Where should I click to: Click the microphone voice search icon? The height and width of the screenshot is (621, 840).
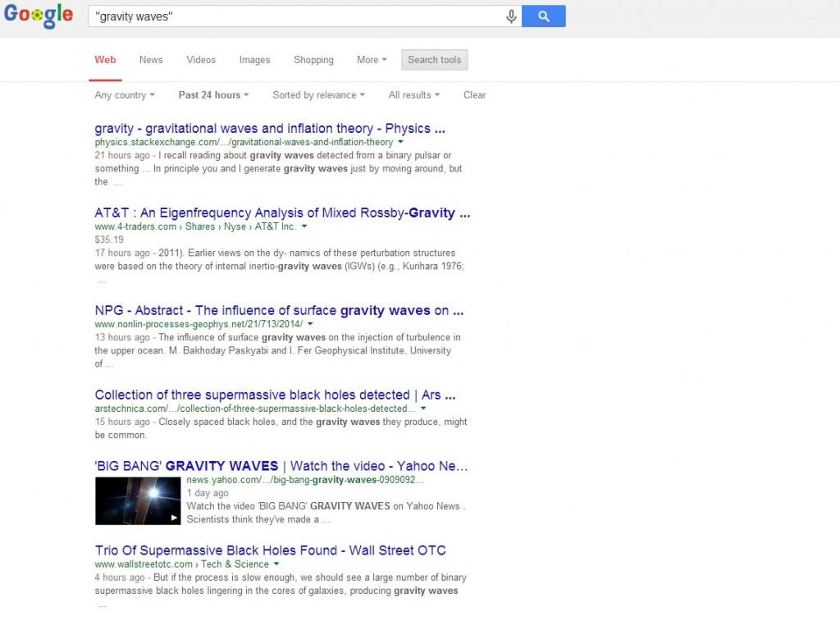click(511, 16)
